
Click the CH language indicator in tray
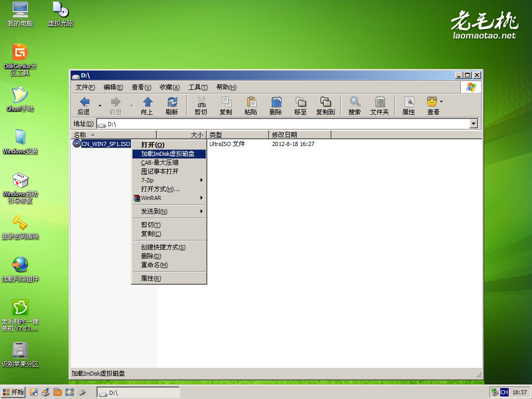[x=504, y=392]
